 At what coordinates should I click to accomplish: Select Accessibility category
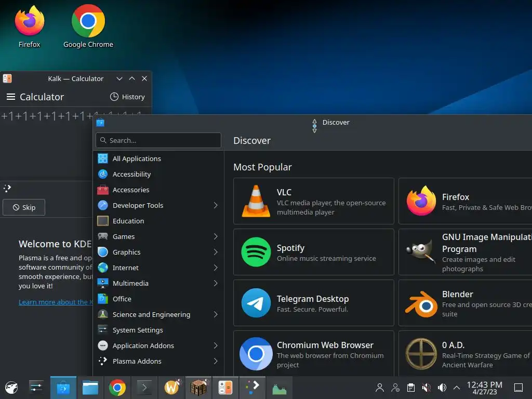[x=158, y=174]
